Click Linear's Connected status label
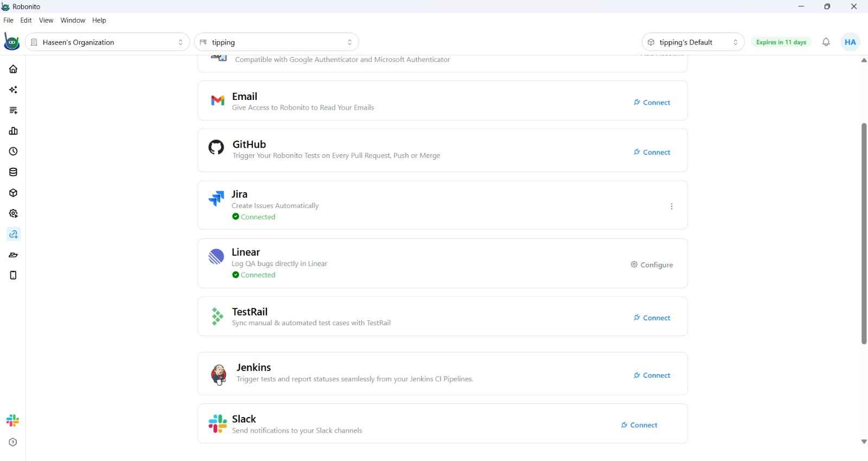 tap(253, 275)
